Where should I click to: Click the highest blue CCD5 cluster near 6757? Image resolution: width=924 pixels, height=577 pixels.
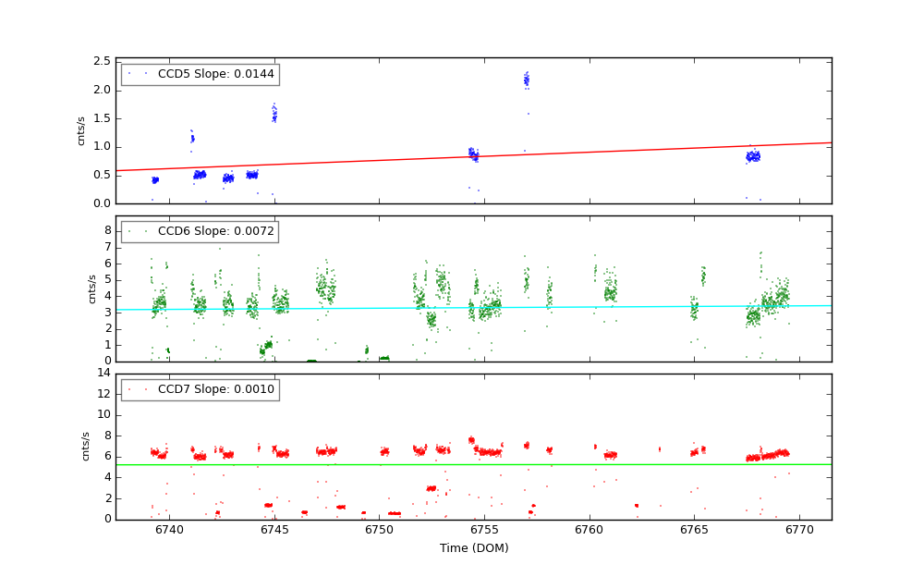[527, 80]
